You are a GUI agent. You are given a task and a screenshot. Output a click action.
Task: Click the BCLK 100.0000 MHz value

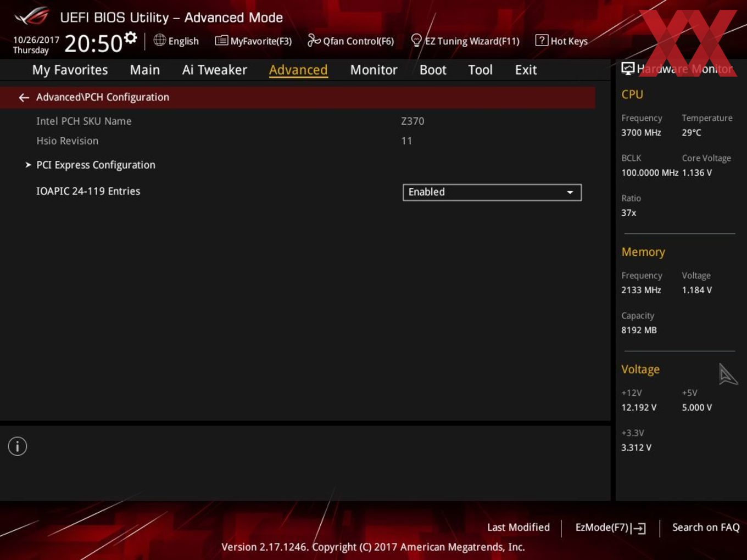click(x=650, y=172)
